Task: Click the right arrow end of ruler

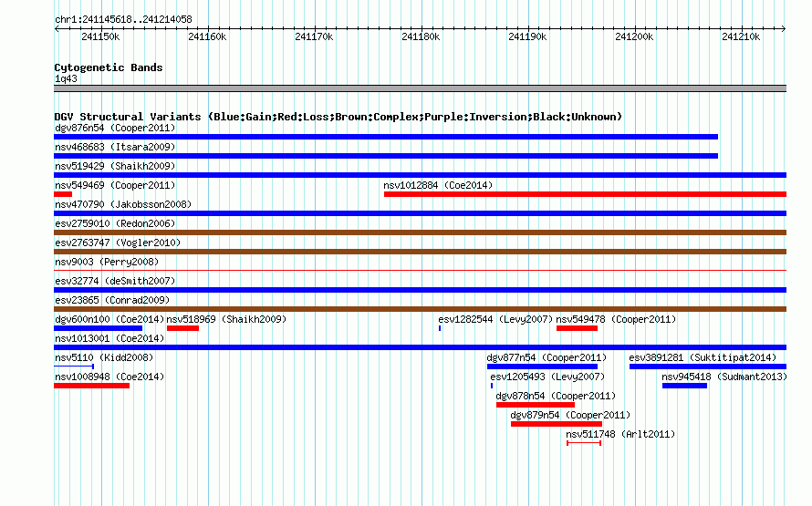Action: [784, 28]
